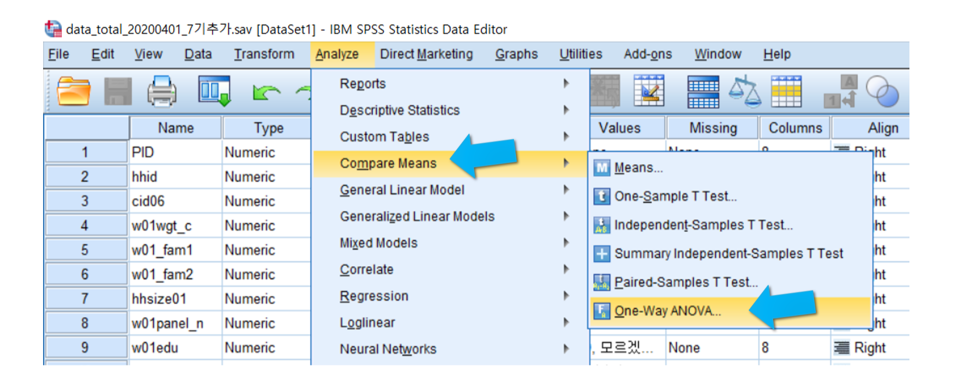Choose One-Way ANOVA... from submenu

pos(730,311)
